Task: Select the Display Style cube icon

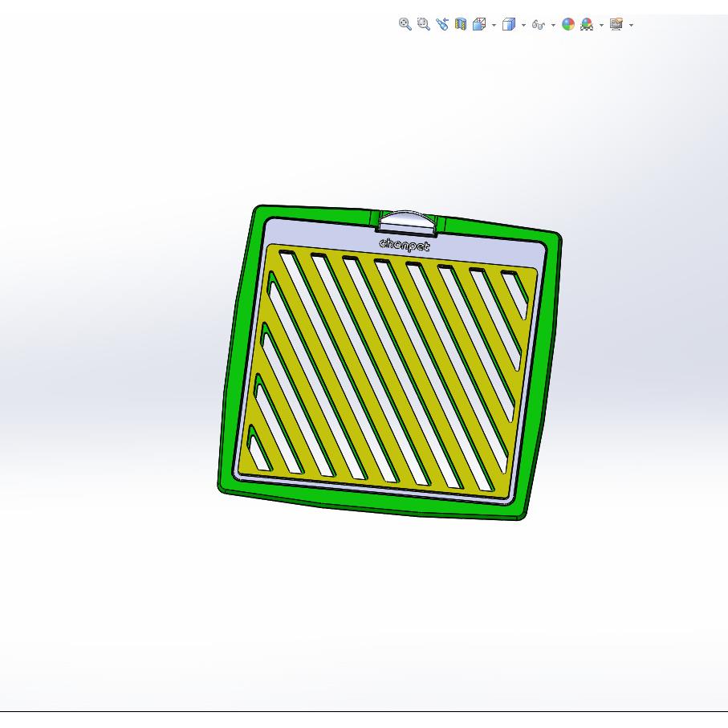Action: pyautogui.click(x=509, y=24)
